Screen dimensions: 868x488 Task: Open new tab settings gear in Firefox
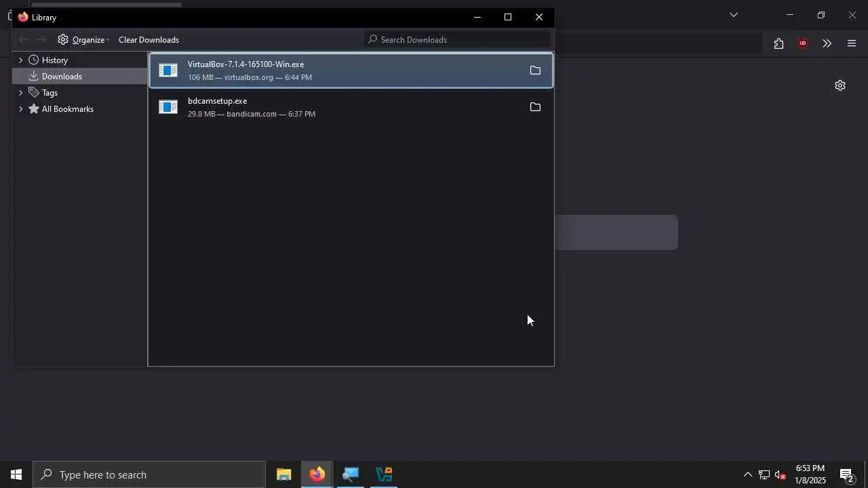pyautogui.click(x=840, y=85)
